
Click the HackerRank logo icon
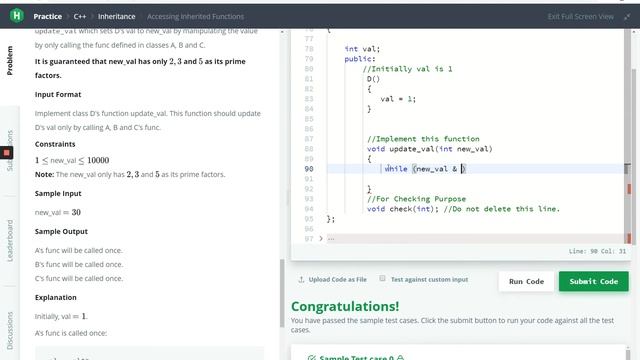(x=16, y=16)
